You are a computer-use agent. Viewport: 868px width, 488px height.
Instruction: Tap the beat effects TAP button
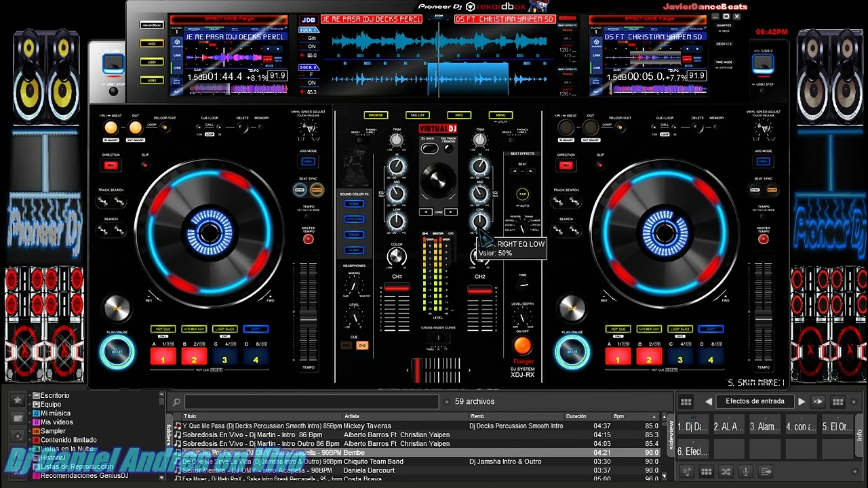(522, 194)
